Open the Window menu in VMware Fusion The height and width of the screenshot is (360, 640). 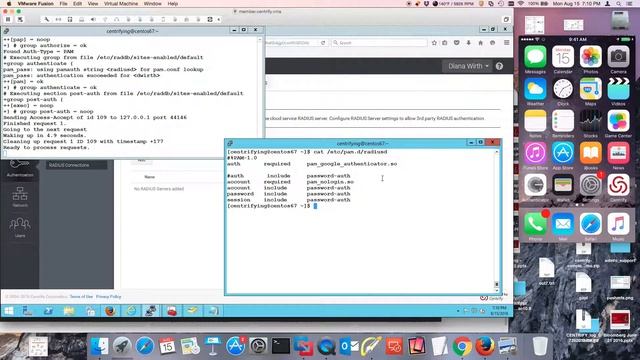click(153, 3)
